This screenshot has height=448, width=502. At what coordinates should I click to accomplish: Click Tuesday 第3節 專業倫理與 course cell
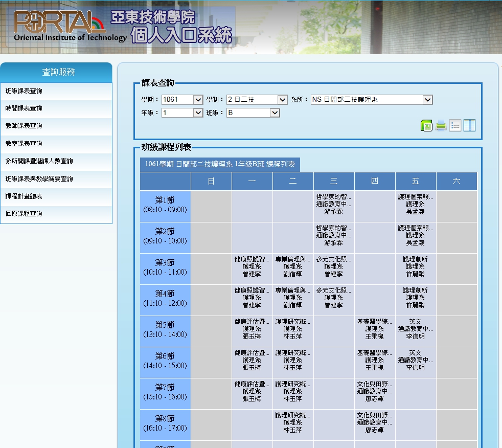click(x=293, y=268)
